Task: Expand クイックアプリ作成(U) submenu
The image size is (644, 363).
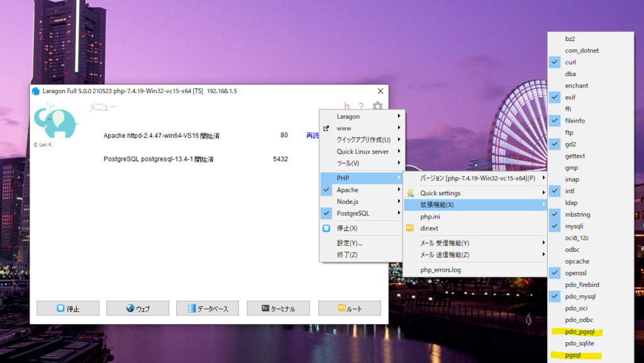Action: (362, 140)
